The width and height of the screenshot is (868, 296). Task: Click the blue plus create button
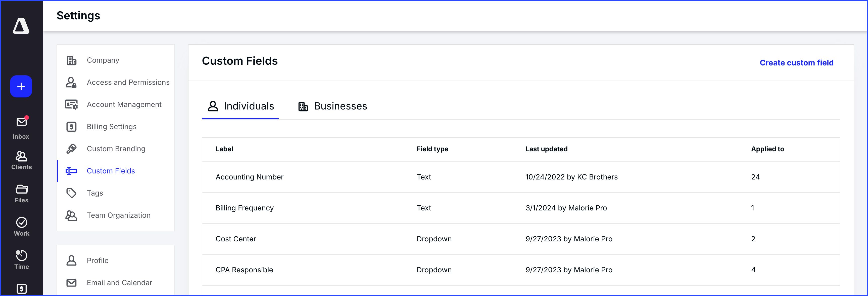tap(21, 86)
